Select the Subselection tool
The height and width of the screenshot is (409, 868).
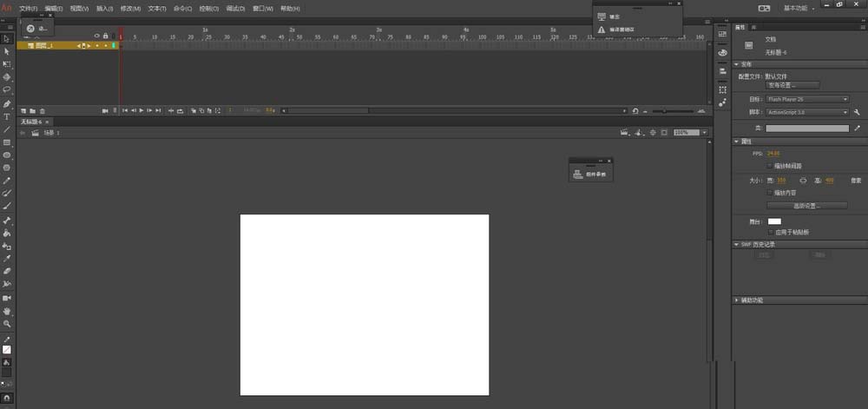[7, 51]
